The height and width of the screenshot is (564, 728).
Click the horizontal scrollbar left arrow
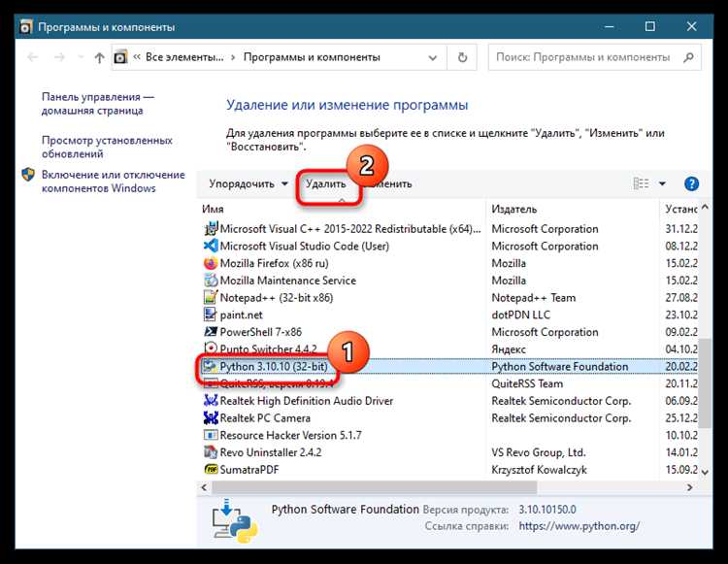point(204,487)
